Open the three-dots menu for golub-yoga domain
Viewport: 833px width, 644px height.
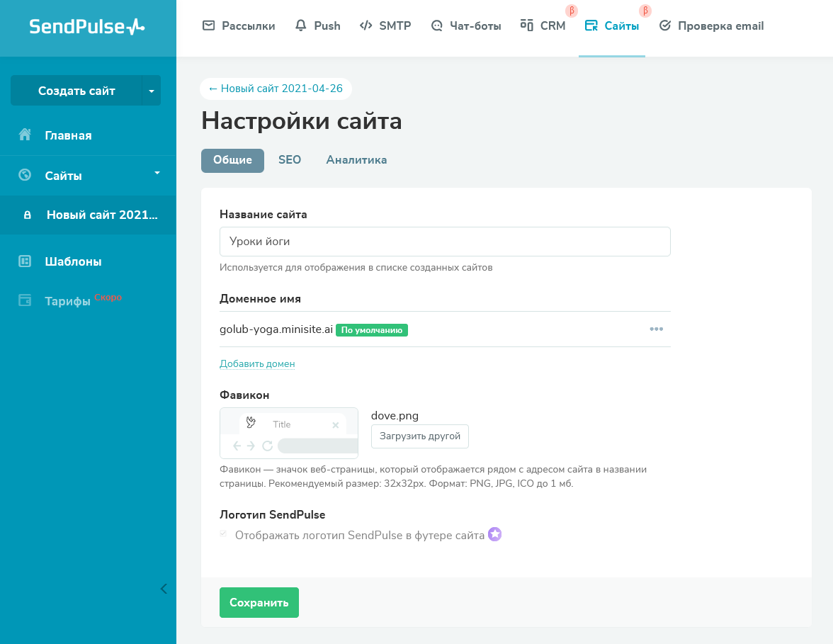tap(656, 329)
